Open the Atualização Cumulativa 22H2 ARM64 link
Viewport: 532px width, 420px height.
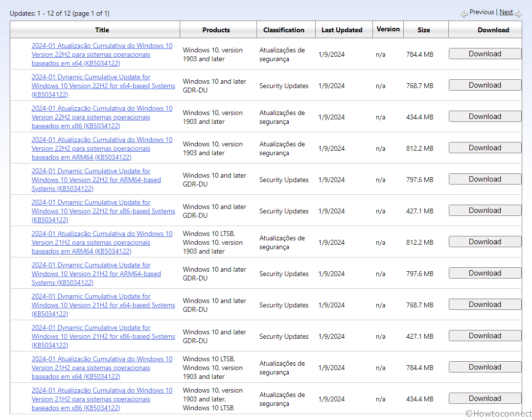point(102,148)
